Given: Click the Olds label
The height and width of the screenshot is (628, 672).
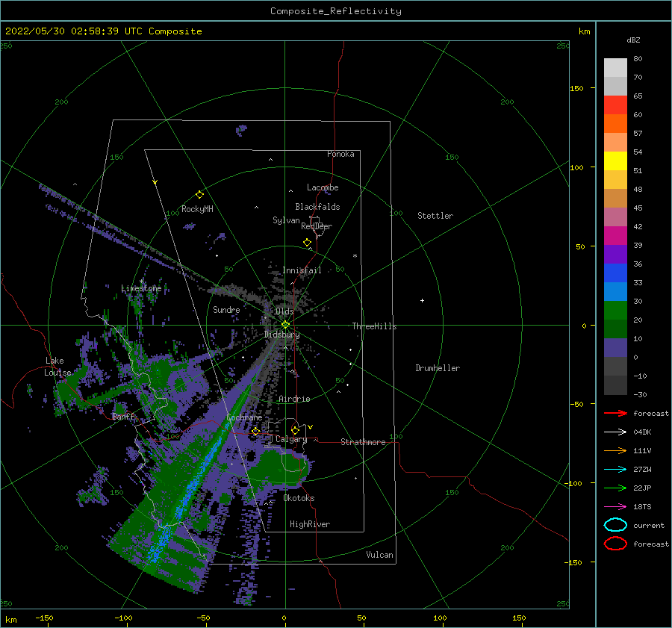Looking at the screenshot, I should (x=284, y=311).
